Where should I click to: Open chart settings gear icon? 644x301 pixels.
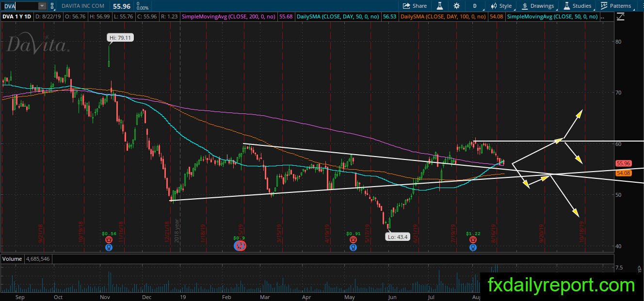(457, 6)
